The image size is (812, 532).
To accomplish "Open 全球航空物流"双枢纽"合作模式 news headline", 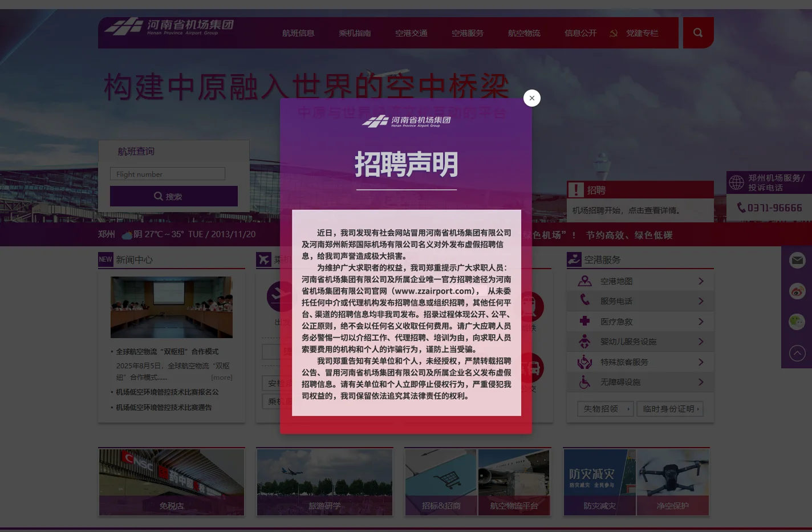I will 167,352.
